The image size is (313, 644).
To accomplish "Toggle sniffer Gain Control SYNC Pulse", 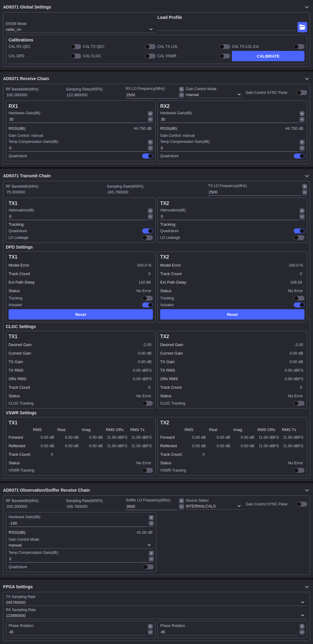I will point(302,504).
